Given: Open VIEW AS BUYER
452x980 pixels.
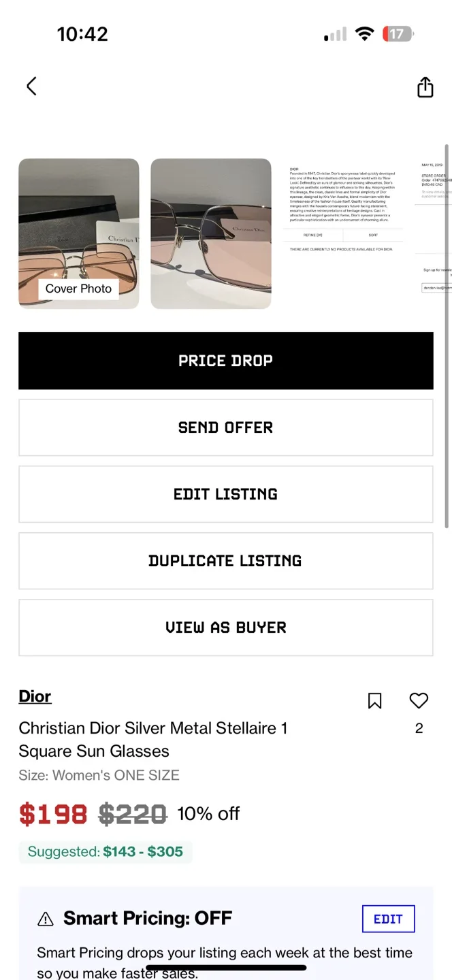Looking at the screenshot, I should tap(225, 627).
